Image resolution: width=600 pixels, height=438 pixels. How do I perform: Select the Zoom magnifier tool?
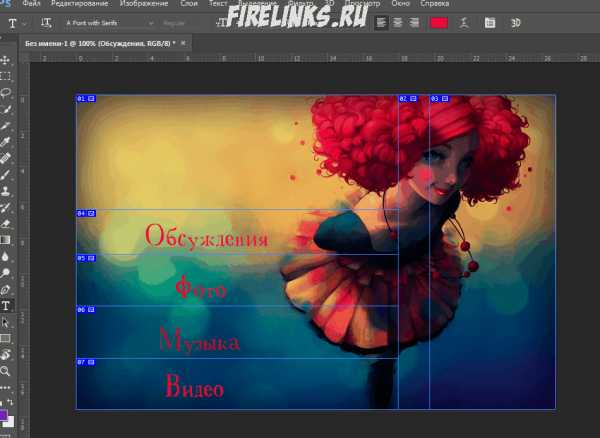pos(5,371)
